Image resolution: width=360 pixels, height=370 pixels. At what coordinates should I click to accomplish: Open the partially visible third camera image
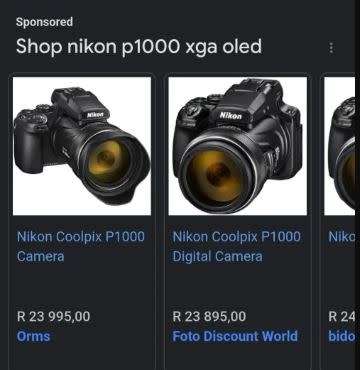pos(340,146)
